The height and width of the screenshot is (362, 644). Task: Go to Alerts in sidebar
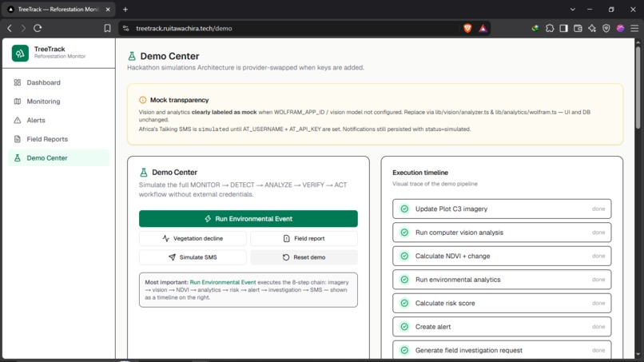[x=59, y=121]
